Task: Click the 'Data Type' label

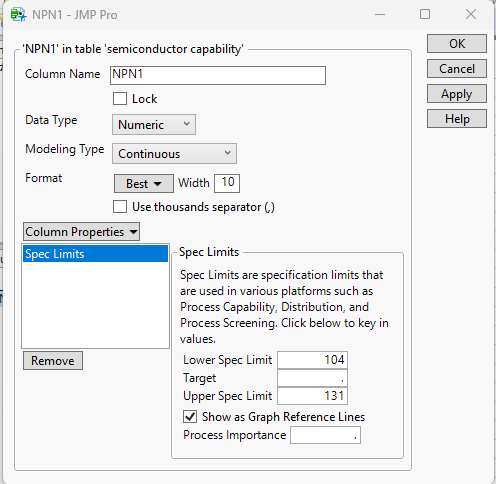Action: (x=51, y=120)
